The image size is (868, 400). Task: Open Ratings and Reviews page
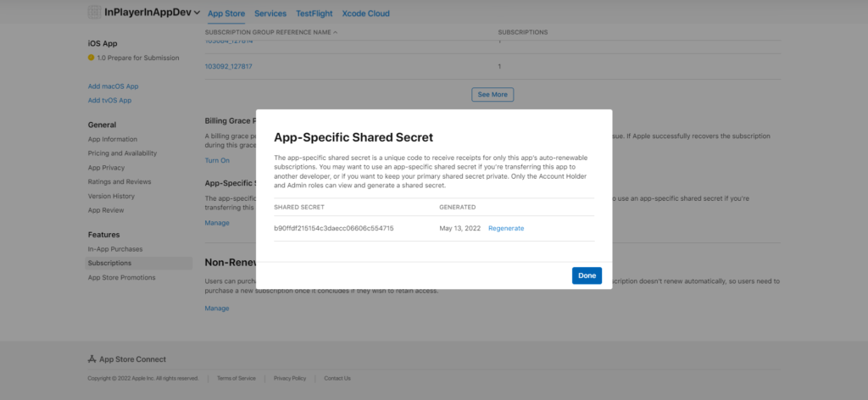point(120,181)
